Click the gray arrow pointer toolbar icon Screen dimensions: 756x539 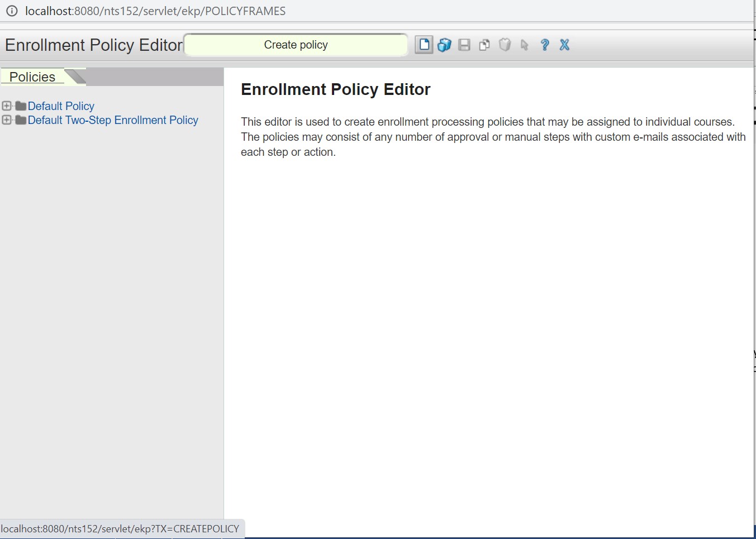point(525,45)
